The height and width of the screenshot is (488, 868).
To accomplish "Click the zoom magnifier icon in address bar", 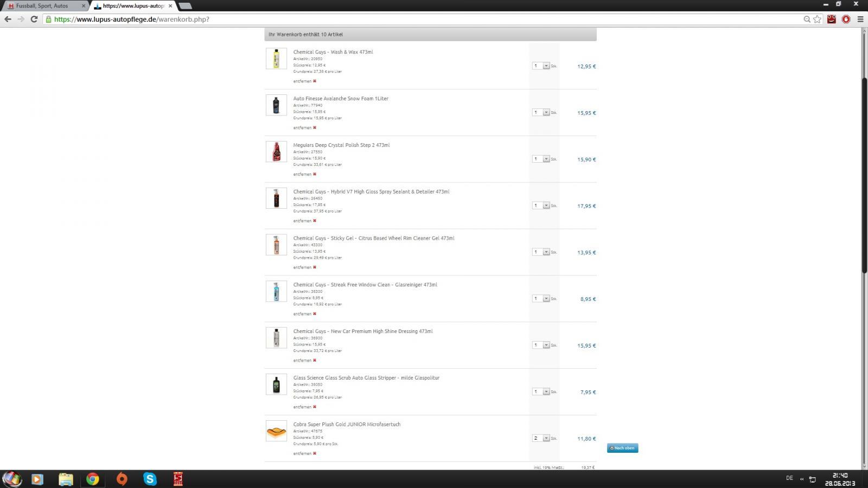I will click(807, 19).
